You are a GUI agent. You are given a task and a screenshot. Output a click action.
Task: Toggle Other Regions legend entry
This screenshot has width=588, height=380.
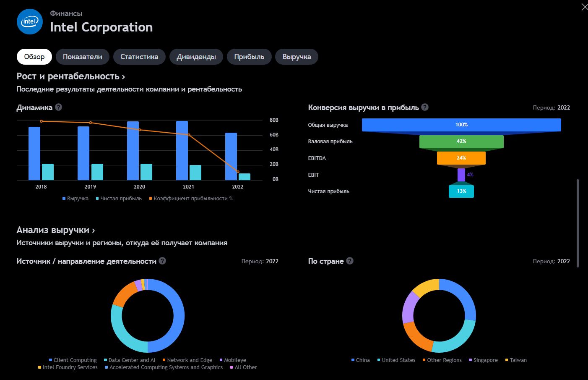[442, 360]
